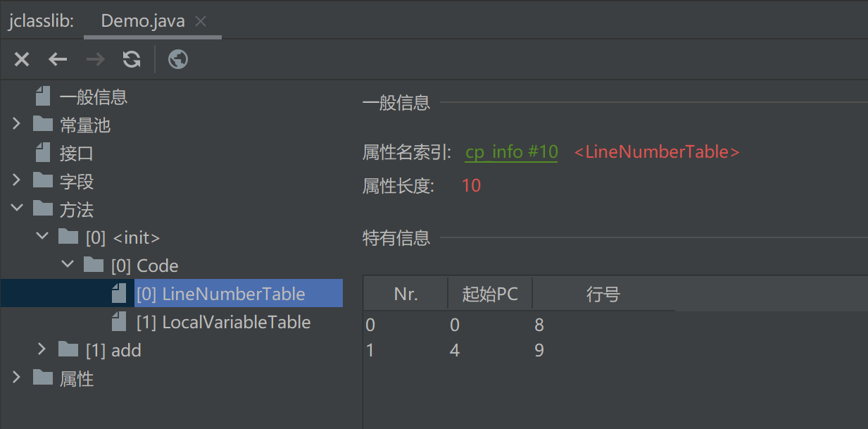The image size is (868, 429).
Task: Select [1] LocalVariableTable in the tree
Action: click(x=223, y=322)
